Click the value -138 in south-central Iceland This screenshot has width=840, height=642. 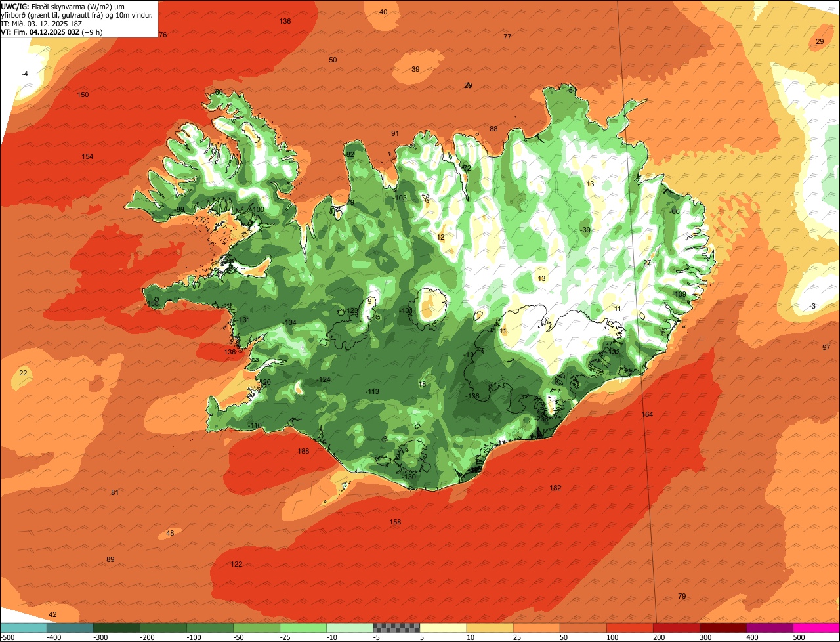(472, 396)
